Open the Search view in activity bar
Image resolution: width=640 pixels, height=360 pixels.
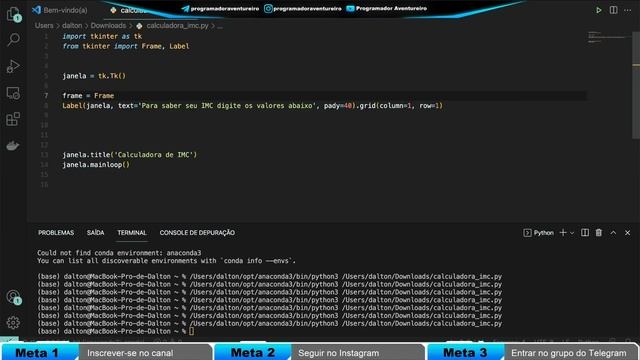pyautogui.click(x=13, y=40)
